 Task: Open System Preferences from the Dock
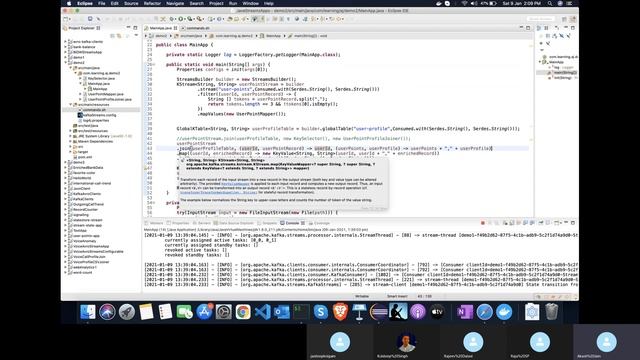[x=224, y=312]
